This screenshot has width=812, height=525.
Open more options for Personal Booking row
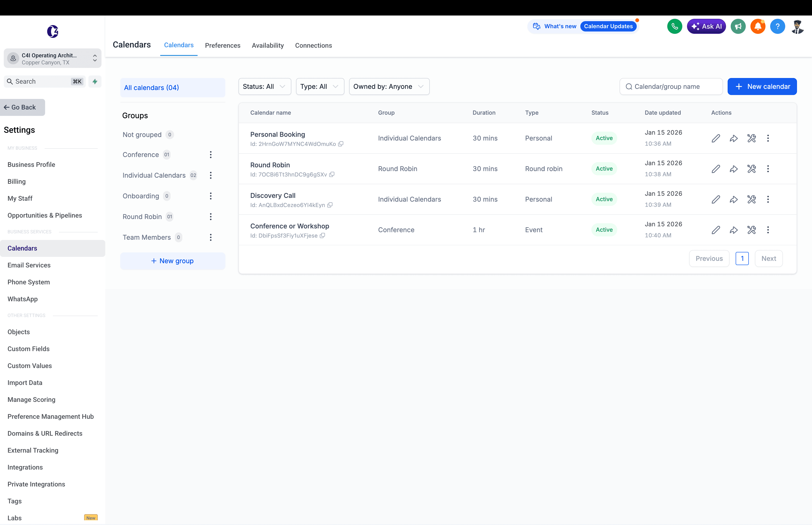768,138
